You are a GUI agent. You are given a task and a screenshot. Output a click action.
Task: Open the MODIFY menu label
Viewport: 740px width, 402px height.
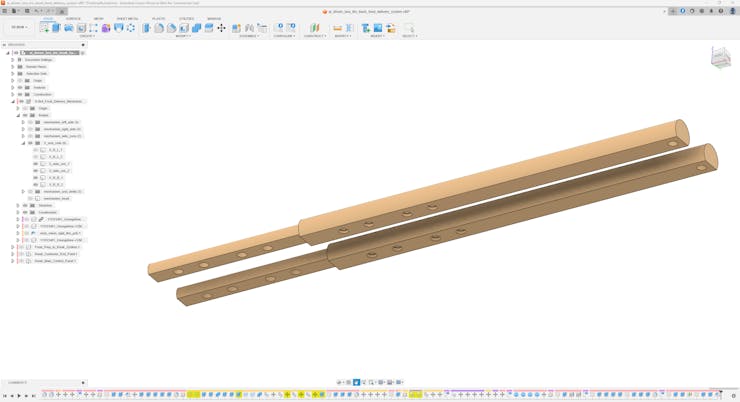(x=183, y=36)
